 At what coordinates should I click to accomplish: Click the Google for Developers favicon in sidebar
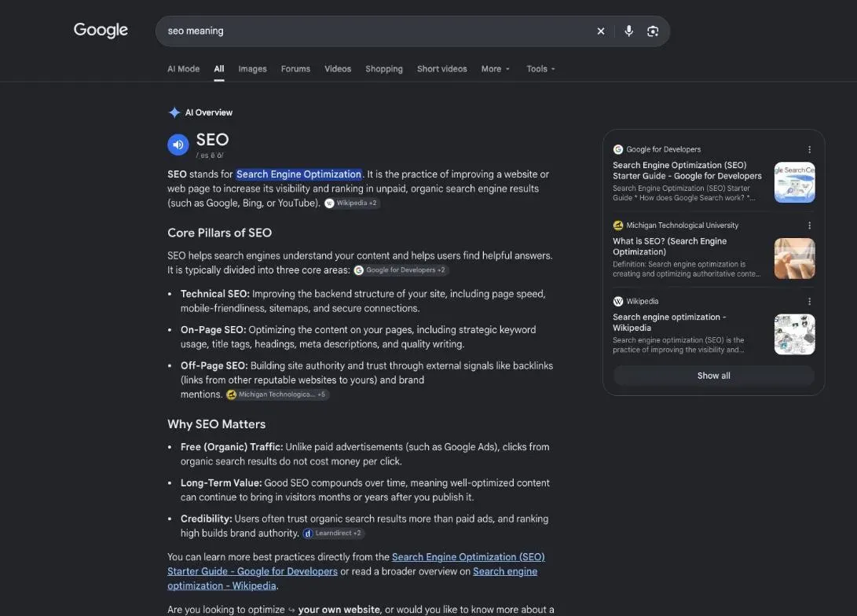[x=618, y=149]
